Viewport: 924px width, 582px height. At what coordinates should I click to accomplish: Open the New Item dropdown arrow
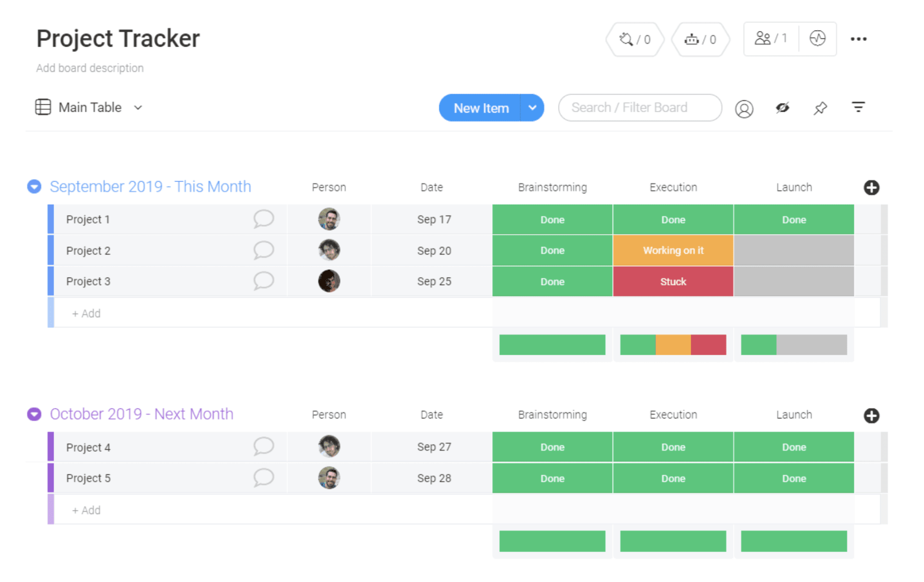click(x=532, y=108)
